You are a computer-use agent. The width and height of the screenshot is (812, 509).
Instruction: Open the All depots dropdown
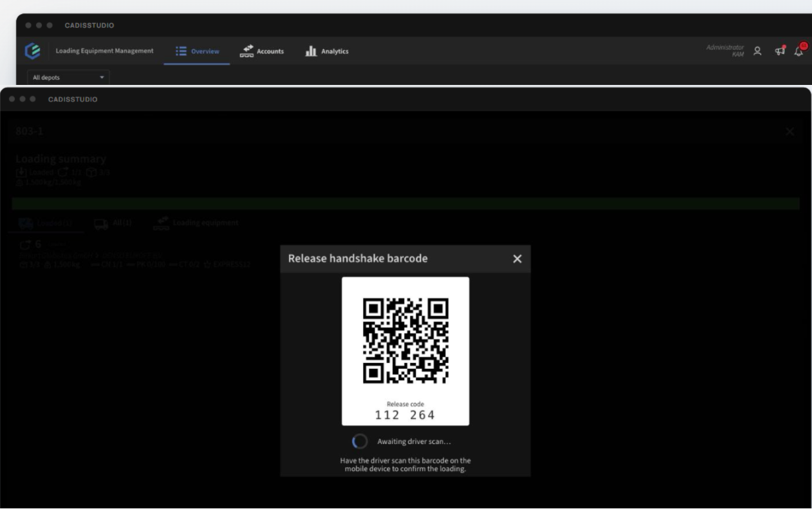[69, 77]
